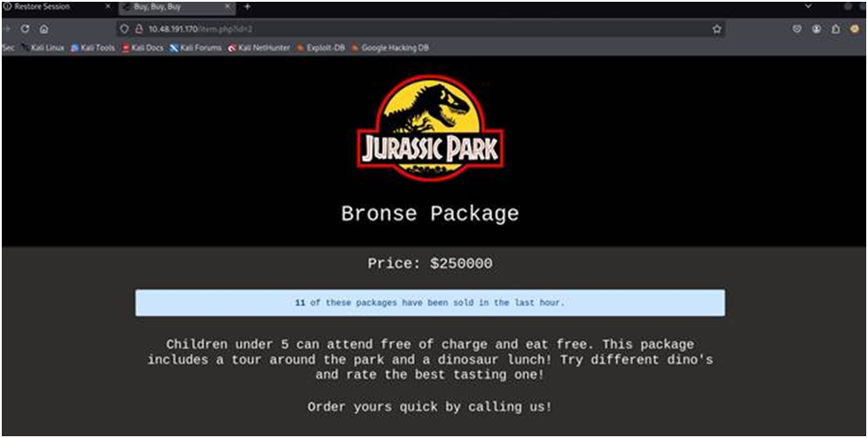Click the packages sold notification banner
This screenshot has height=438, width=868.
430,303
